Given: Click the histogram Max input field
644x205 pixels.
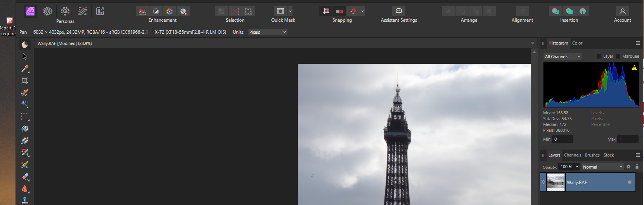Looking at the screenshot, I should (628, 139).
